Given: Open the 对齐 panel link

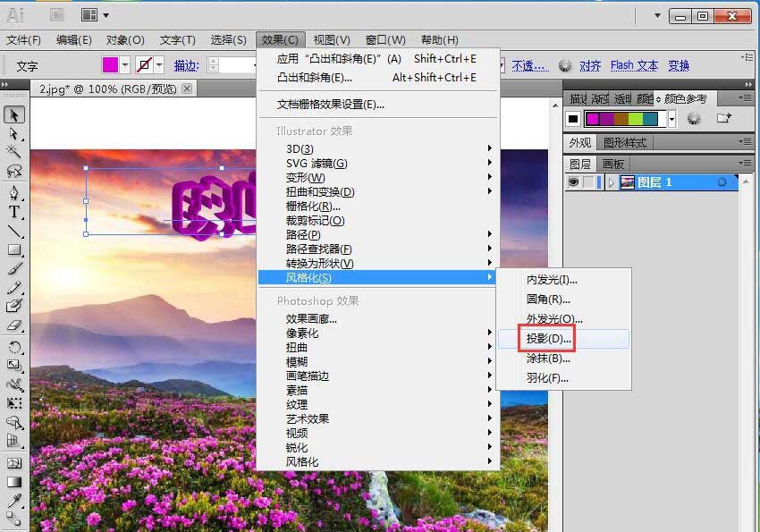Looking at the screenshot, I should point(590,64).
